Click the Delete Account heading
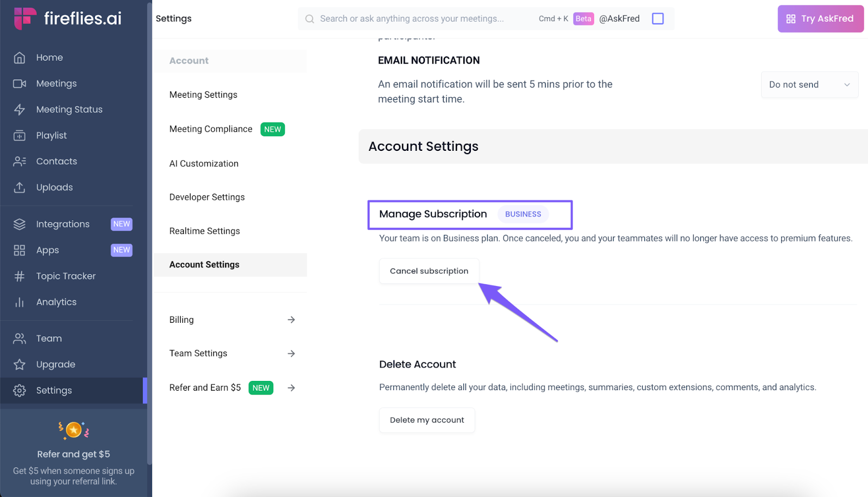The width and height of the screenshot is (868, 497). [x=418, y=365]
